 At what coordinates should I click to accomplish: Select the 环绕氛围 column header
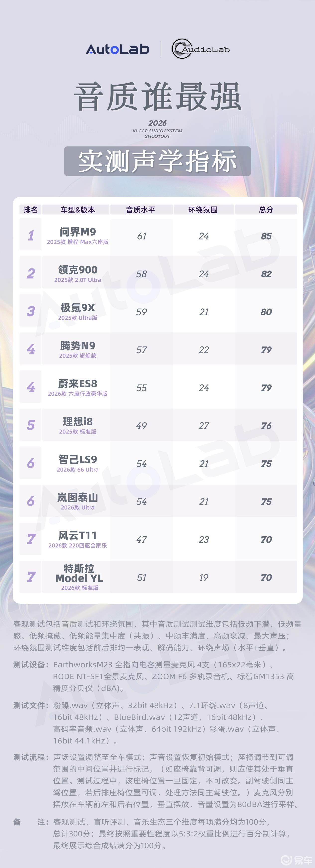click(x=203, y=210)
